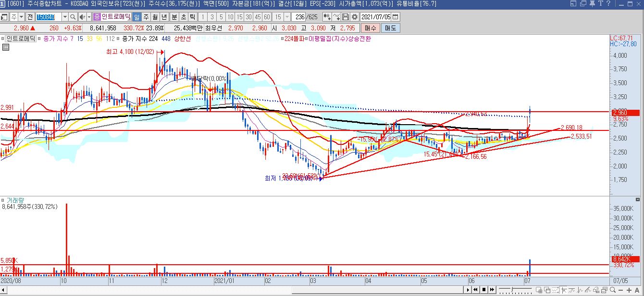Toggle the left panel icon in toolbar

(4, 17)
